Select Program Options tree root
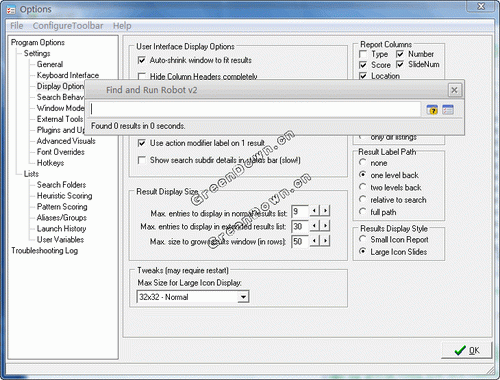Image resolution: width=500 pixels, height=380 pixels. tap(38, 42)
